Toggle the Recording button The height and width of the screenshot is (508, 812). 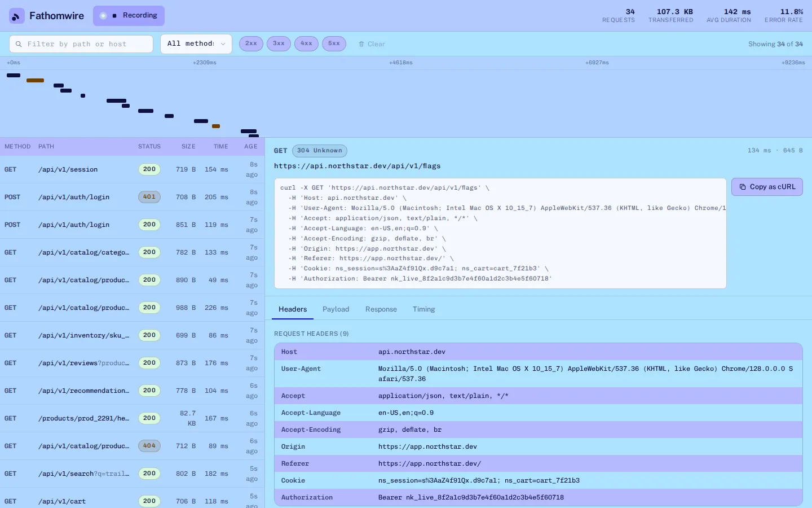(129, 16)
